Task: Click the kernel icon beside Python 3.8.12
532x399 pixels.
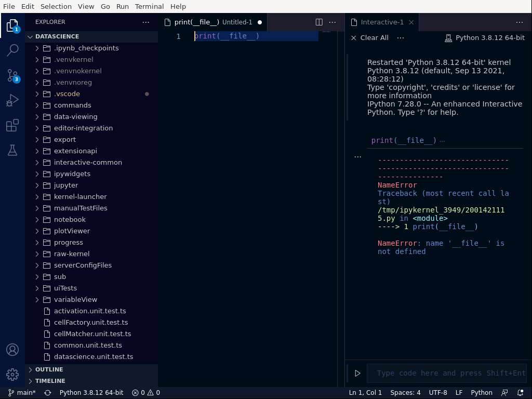Action: pyautogui.click(x=449, y=37)
